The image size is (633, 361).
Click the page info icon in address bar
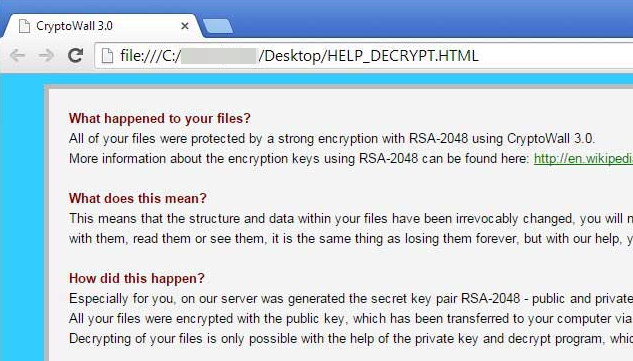click(x=107, y=56)
